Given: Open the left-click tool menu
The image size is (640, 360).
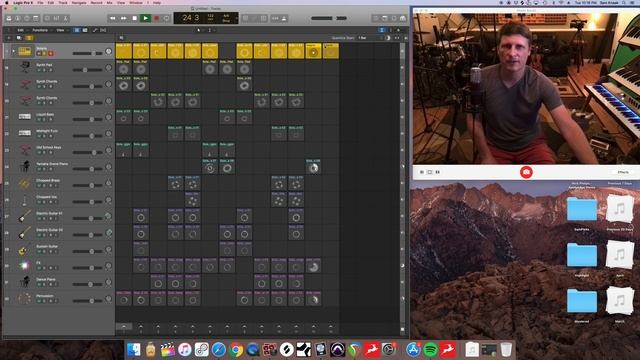Looking at the screenshot, I should pyautogui.click(x=199, y=30).
